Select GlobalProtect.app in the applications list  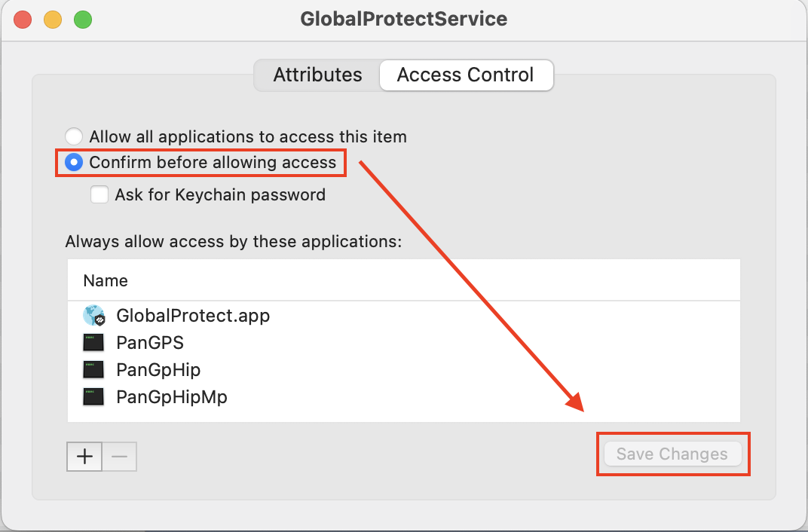coord(193,315)
